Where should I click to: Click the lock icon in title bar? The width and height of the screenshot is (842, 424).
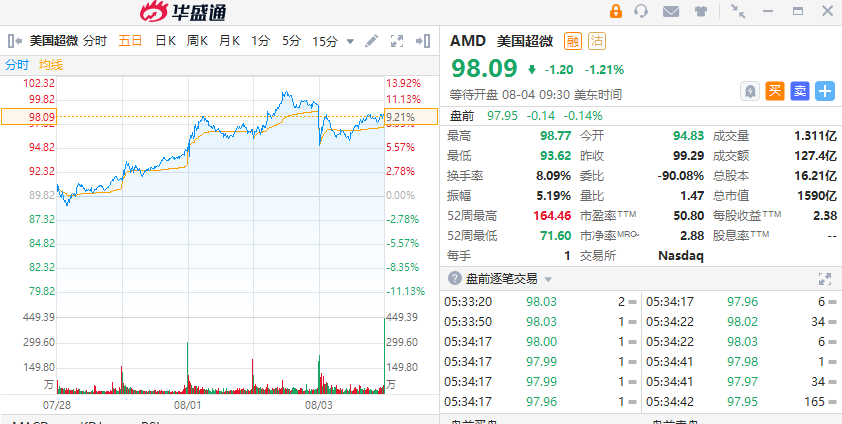(x=616, y=11)
